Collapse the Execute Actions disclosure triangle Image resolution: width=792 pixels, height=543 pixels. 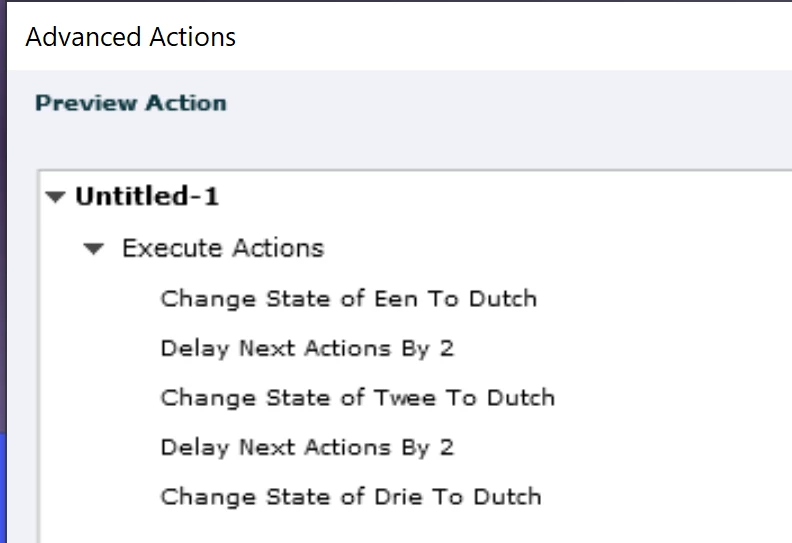pos(93,249)
